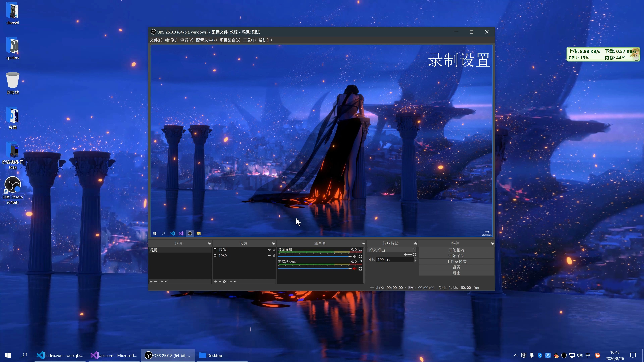The width and height of the screenshot is (644, 362).
Task: Remove transition with minus icon
Action: coord(410,255)
